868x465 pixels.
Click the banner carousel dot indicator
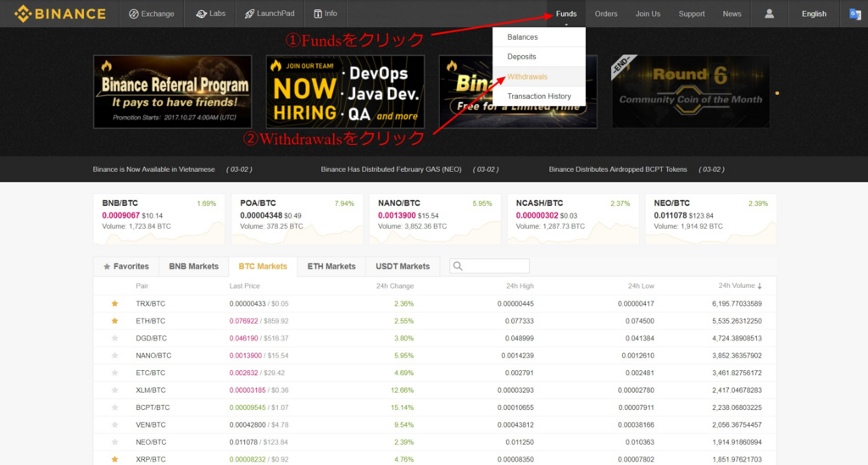point(777,93)
